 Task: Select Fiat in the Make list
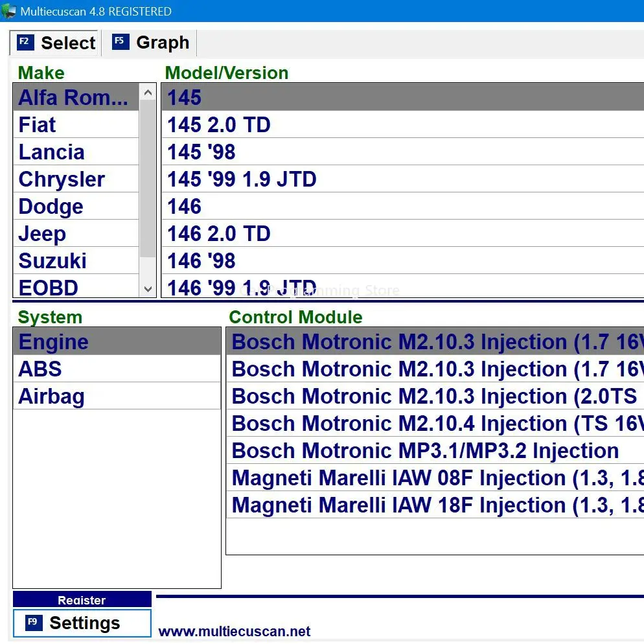(76, 124)
